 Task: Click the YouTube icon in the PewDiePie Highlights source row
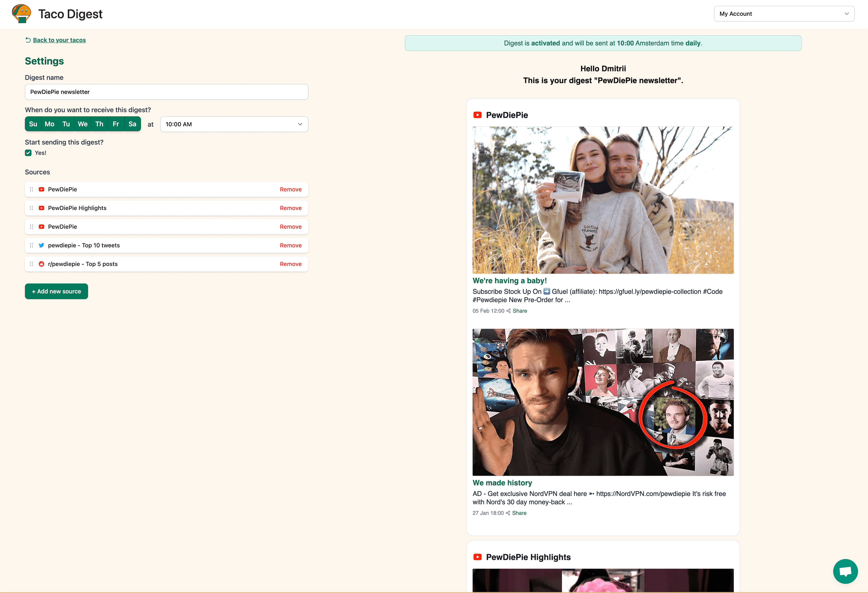tap(42, 208)
